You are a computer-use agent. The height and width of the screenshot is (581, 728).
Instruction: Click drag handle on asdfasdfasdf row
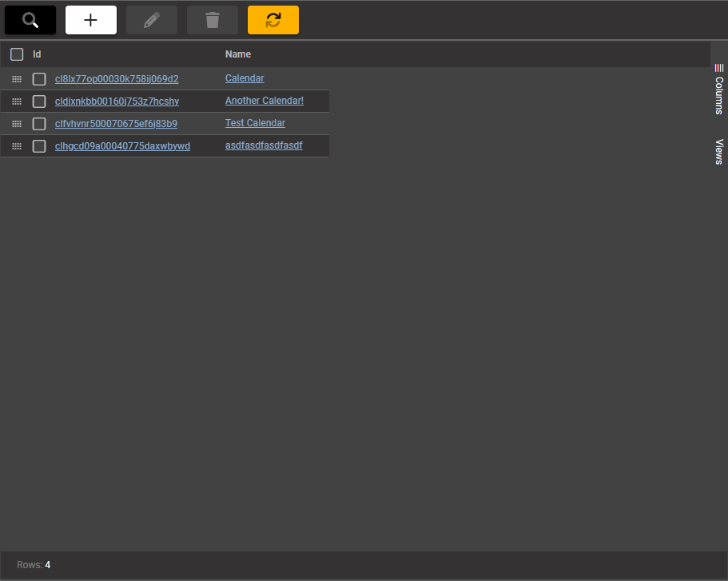pos(17,145)
